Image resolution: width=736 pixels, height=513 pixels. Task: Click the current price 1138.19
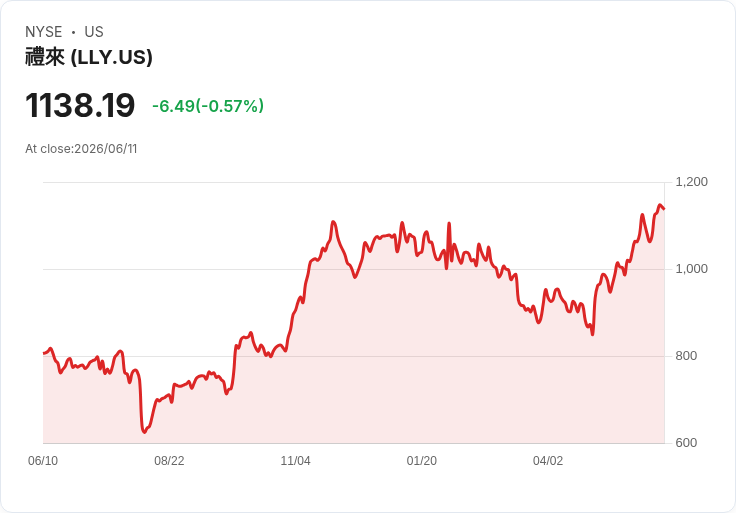point(80,105)
